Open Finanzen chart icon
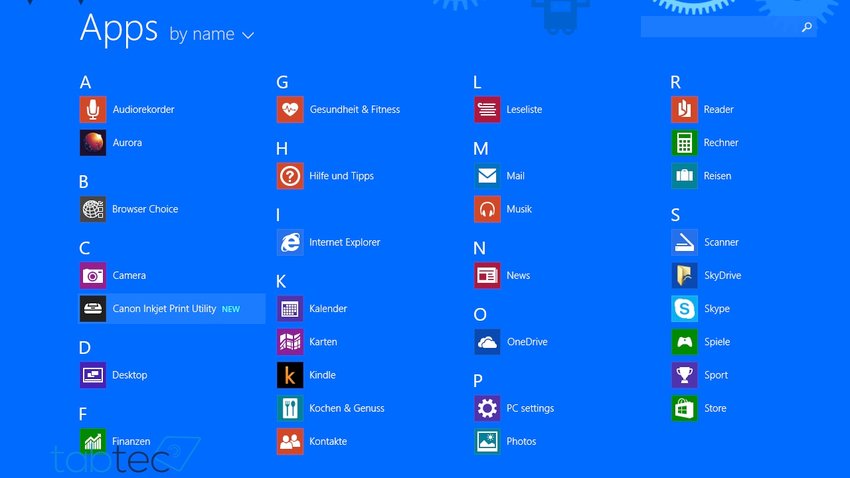The image size is (850, 478). 93,441
